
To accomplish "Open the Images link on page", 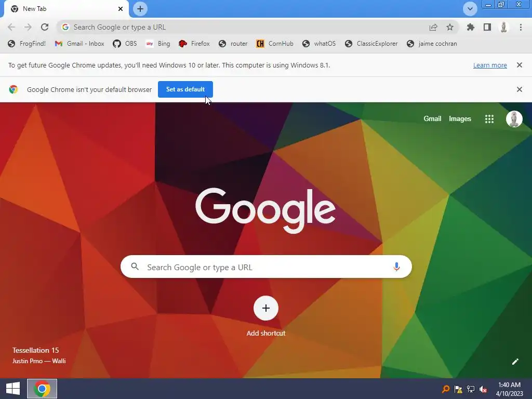I will (460, 119).
